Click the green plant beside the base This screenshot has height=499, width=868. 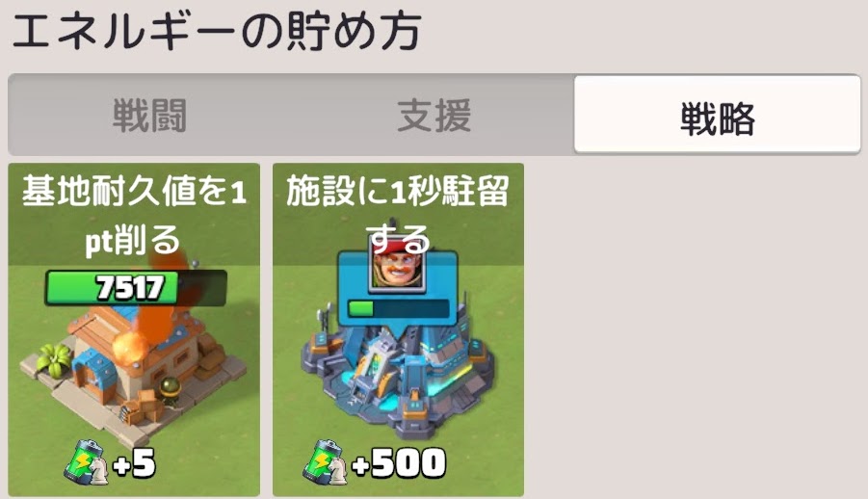(x=54, y=359)
